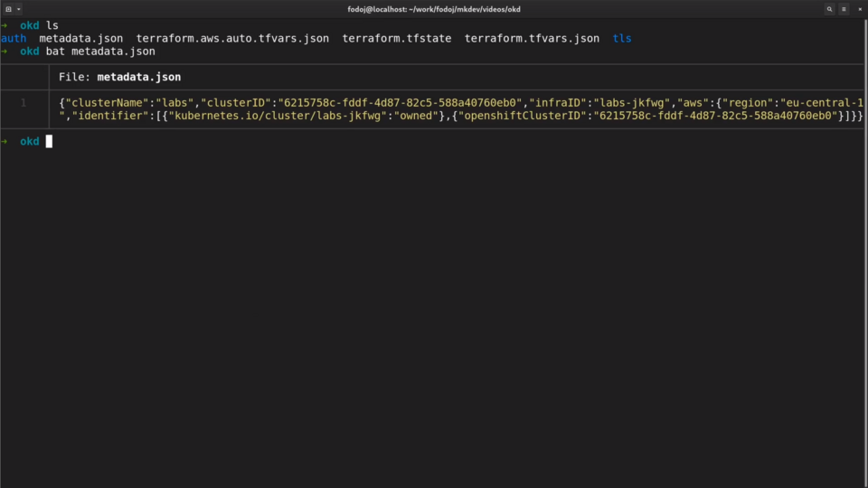
Task: Click the 'auth' directory name
Action: (x=14, y=38)
